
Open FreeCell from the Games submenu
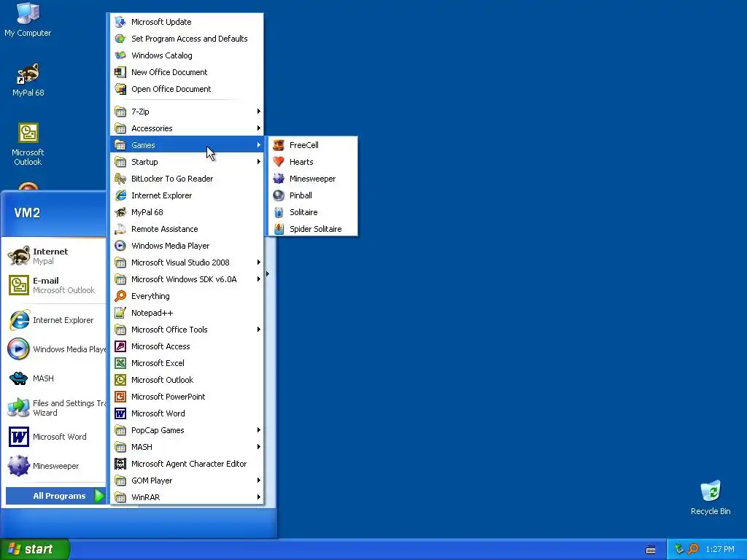click(312, 145)
